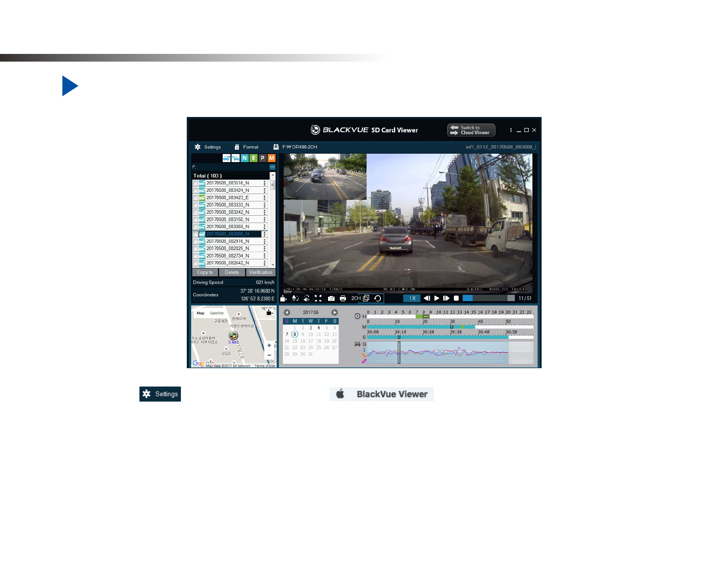
Task: Open options menu for selected 20170508_083008_N
Action: point(264,234)
